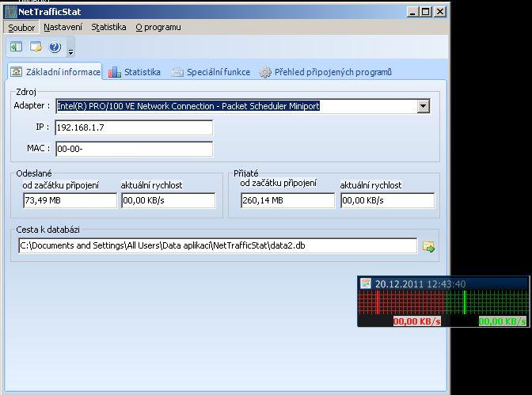Image resolution: width=532 pixels, height=395 pixels.
Task: Browse database folder with folder arrow icon
Action: [428, 247]
